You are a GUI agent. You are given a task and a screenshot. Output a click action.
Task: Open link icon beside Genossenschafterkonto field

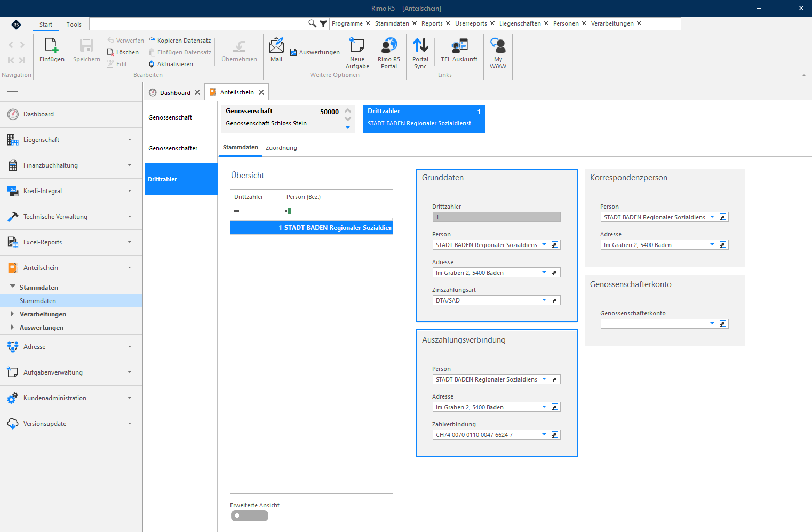[723, 324]
